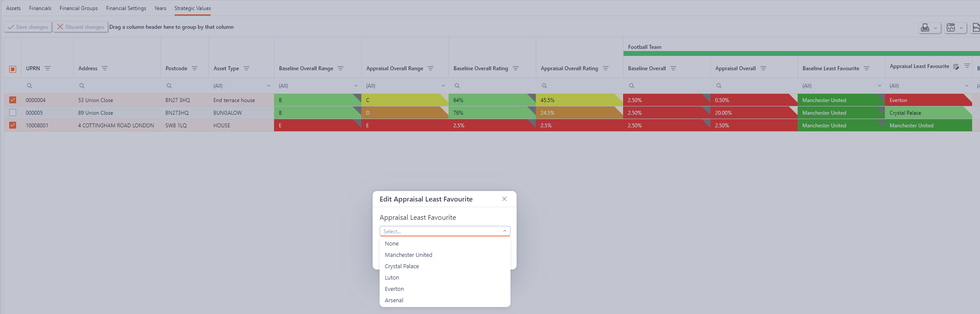Screen dimensions: 980x314
Task: Click search icon under Baseline Overall column
Action: pos(631,86)
